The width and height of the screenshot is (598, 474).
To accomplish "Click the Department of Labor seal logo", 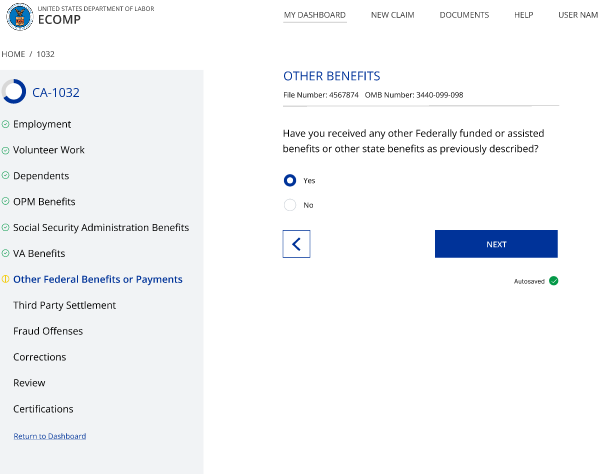I will pos(20,17).
